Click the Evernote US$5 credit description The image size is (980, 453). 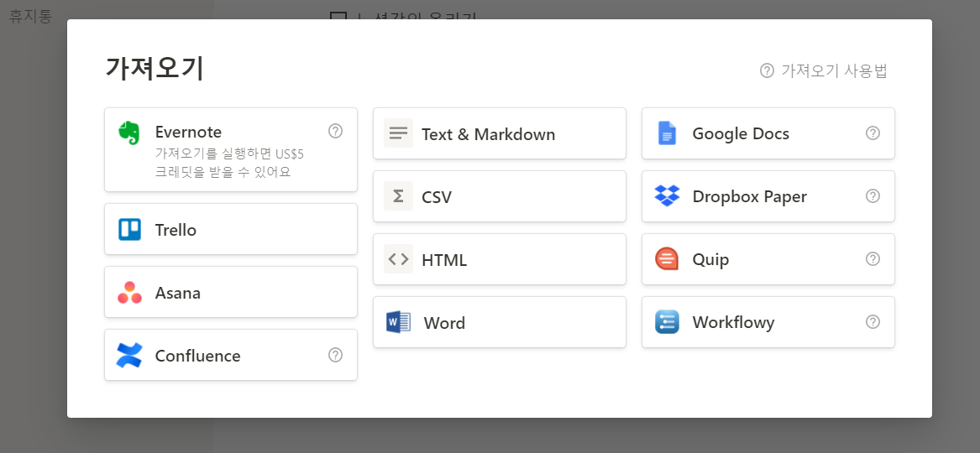point(229,163)
